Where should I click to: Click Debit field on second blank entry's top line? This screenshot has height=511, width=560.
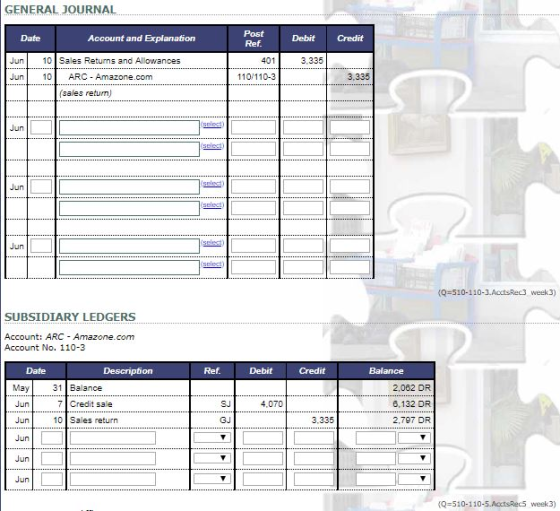point(303,187)
